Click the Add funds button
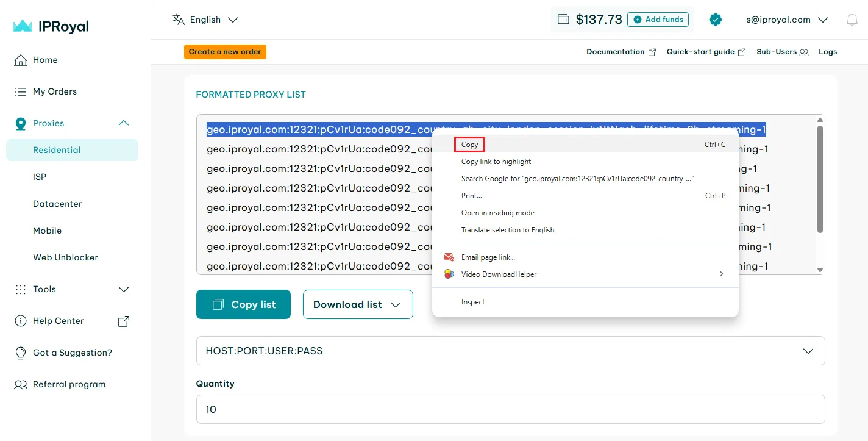Viewport: 868px width, 441px height. click(x=658, y=20)
